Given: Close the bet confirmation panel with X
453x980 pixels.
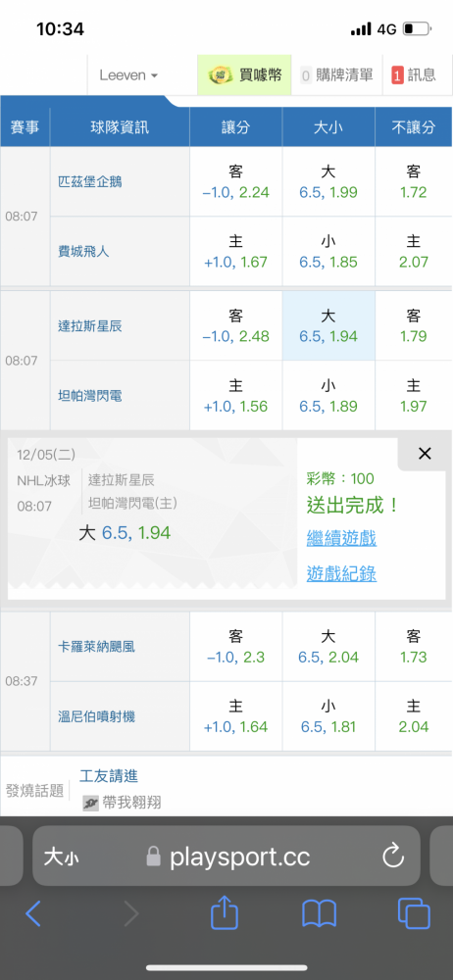Looking at the screenshot, I should (x=425, y=454).
